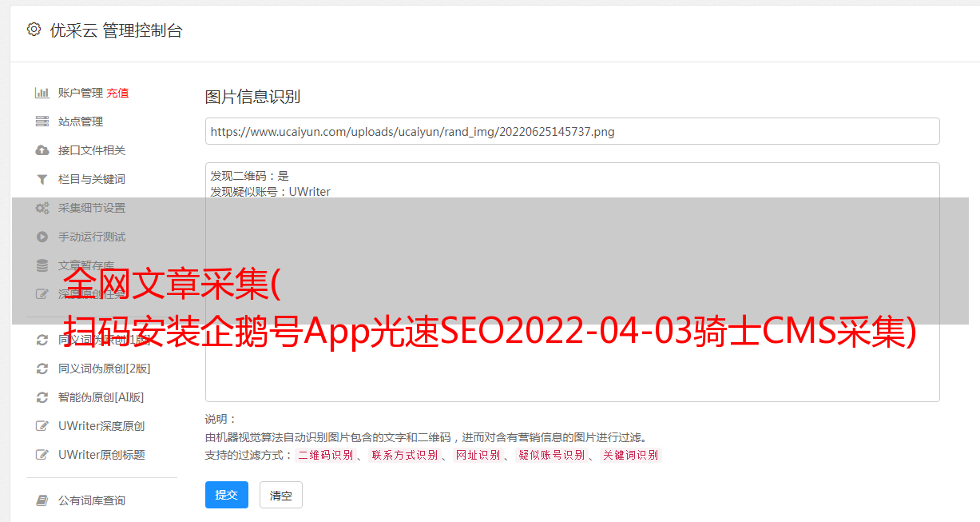Image resolution: width=980 pixels, height=522 pixels.
Task: Click the server icon for 站点管理
Action: coord(42,122)
